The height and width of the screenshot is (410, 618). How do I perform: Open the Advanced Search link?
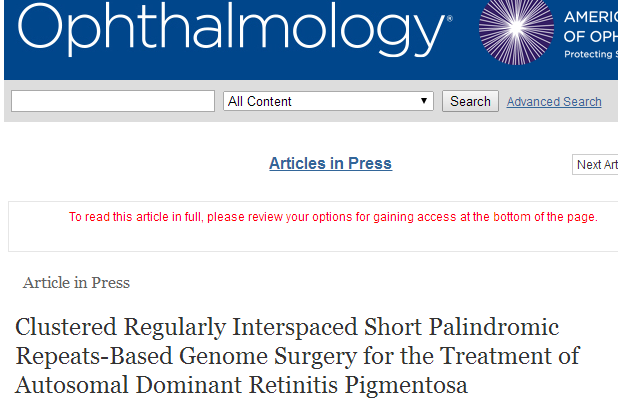coord(554,102)
